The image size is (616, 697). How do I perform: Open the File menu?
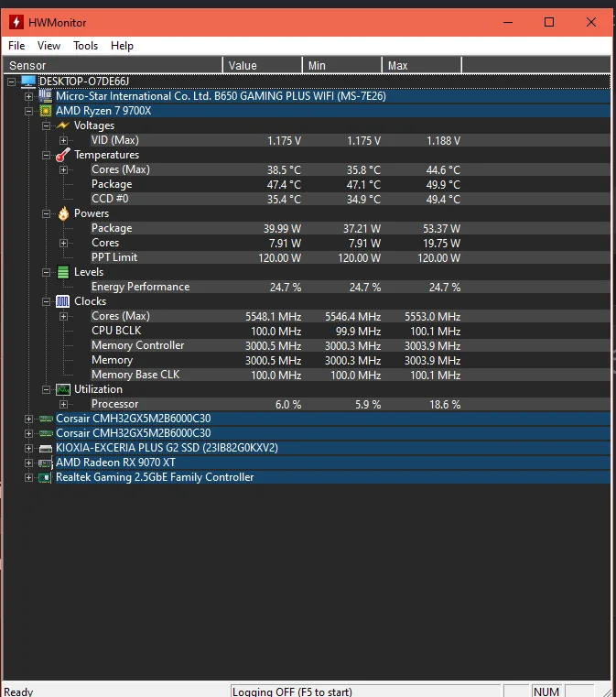16,46
